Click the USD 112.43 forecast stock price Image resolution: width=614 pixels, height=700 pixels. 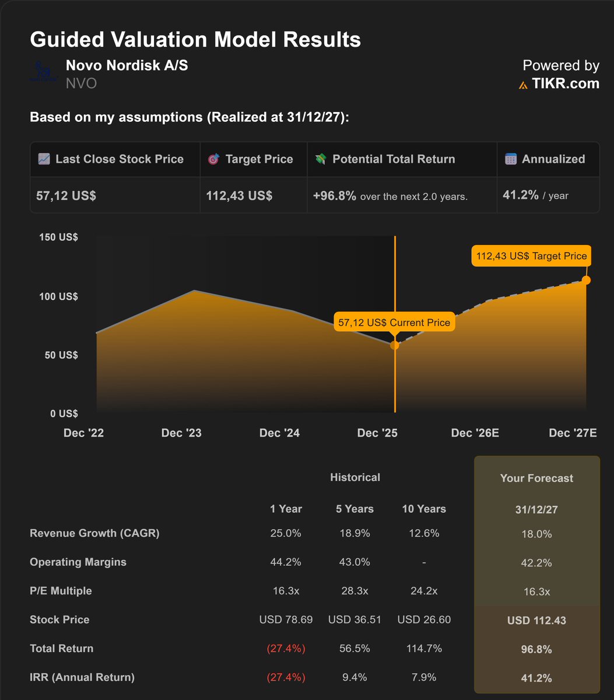tap(536, 620)
